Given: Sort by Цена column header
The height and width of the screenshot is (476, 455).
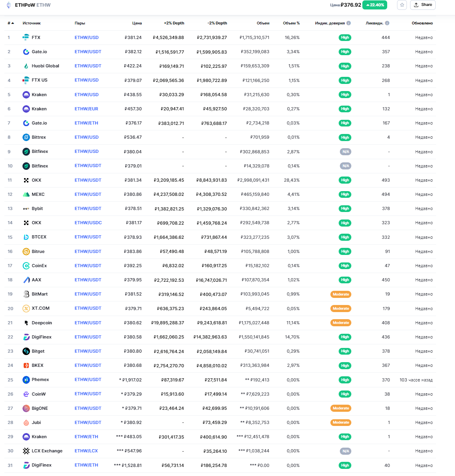Looking at the screenshot, I should pos(137,23).
